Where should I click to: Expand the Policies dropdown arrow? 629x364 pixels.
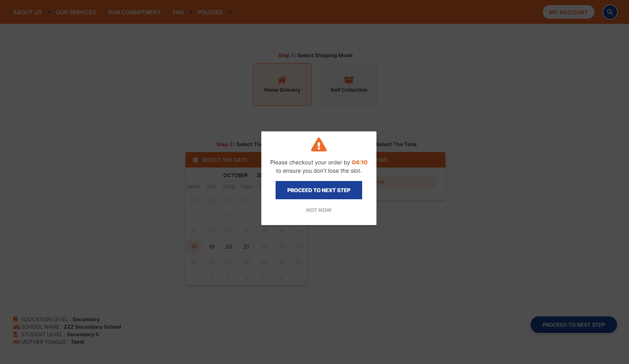[x=230, y=12]
